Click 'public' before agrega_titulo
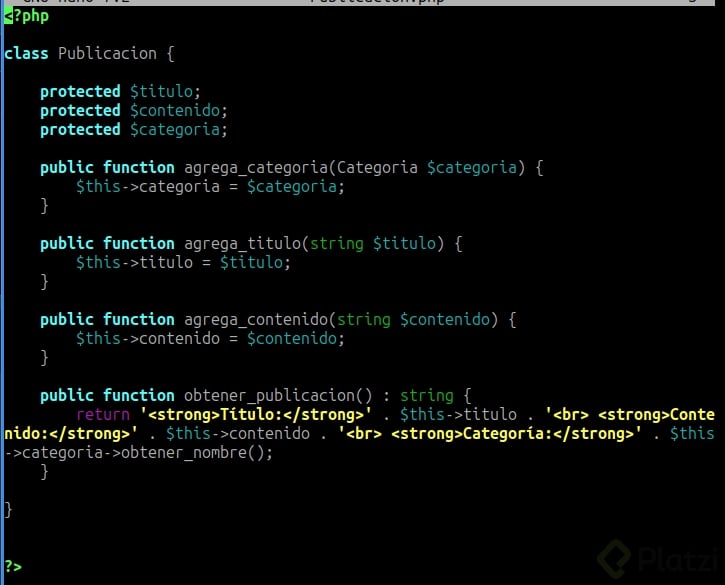The height and width of the screenshot is (585, 725). 67,243
